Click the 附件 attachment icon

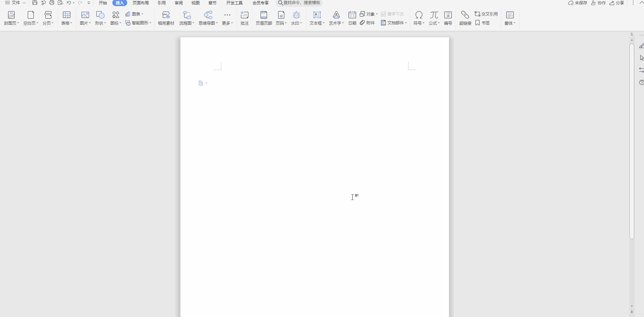tap(367, 23)
